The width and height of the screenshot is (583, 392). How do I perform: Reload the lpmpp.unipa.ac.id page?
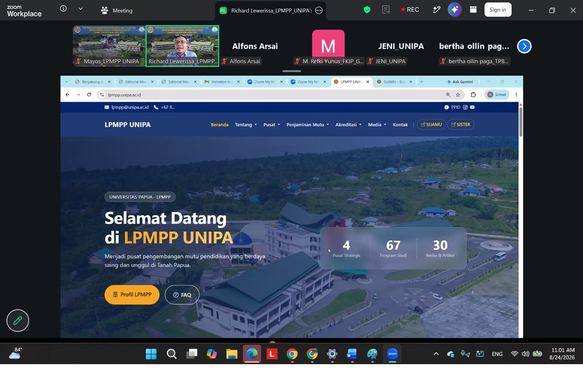[89, 94]
